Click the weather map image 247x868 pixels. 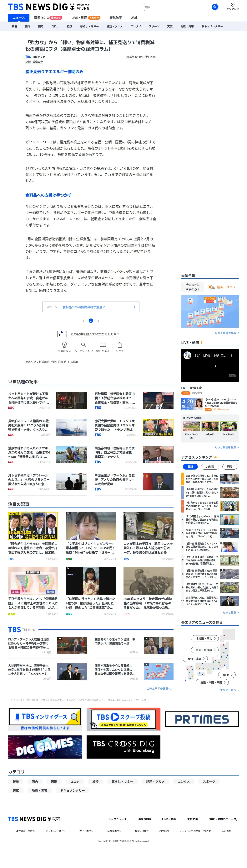coord(210,311)
